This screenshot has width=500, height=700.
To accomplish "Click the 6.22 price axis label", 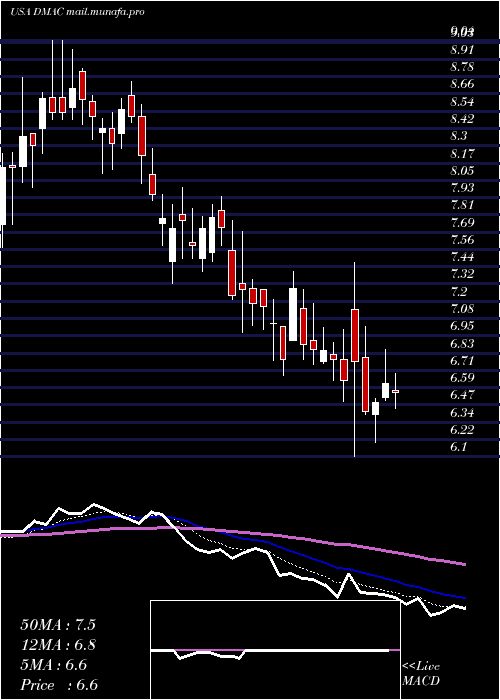I will pos(462,429).
